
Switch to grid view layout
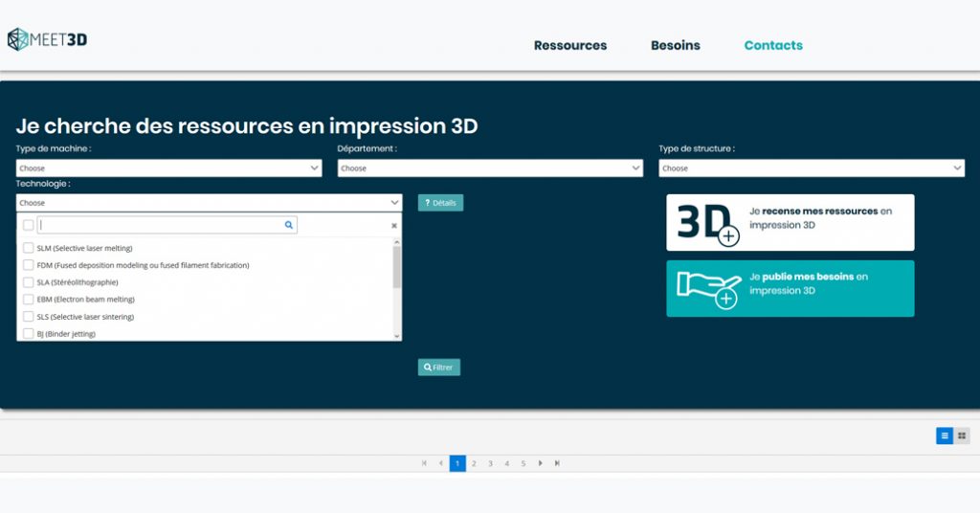point(962,435)
